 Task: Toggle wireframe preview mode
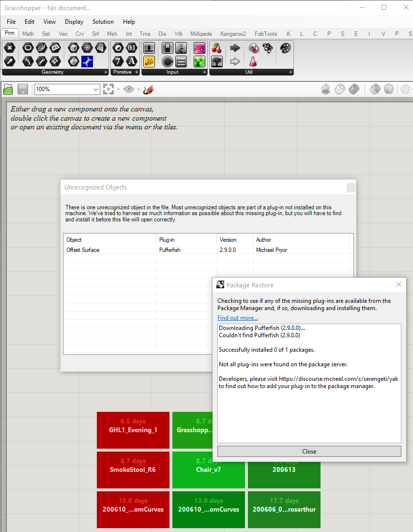(x=340, y=89)
